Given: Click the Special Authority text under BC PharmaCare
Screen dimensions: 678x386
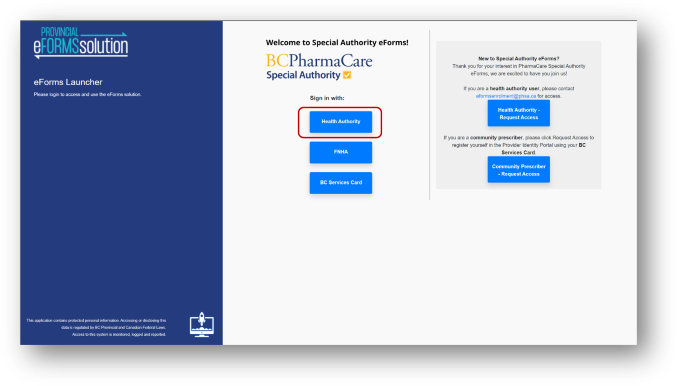Looking at the screenshot, I should 304,75.
